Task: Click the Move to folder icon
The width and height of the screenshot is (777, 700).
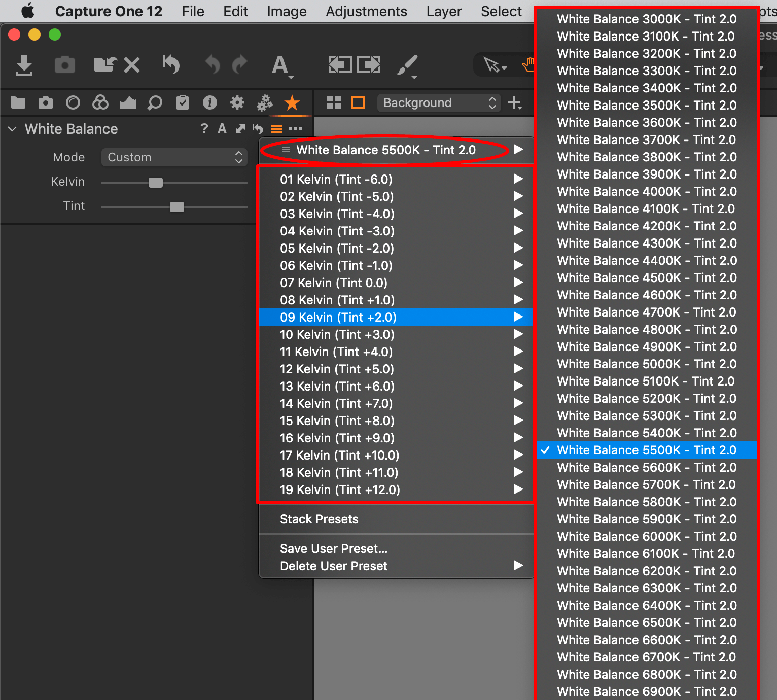Action: click(105, 64)
